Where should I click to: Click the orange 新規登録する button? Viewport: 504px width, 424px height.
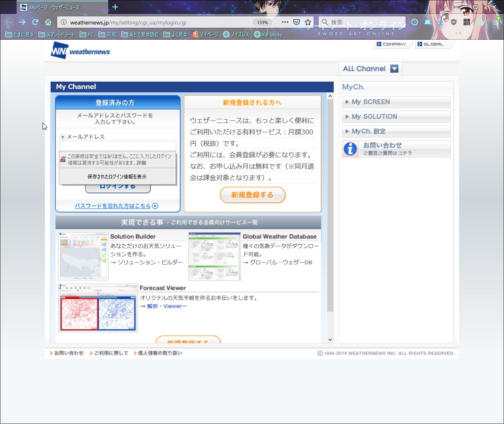click(x=252, y=195)
